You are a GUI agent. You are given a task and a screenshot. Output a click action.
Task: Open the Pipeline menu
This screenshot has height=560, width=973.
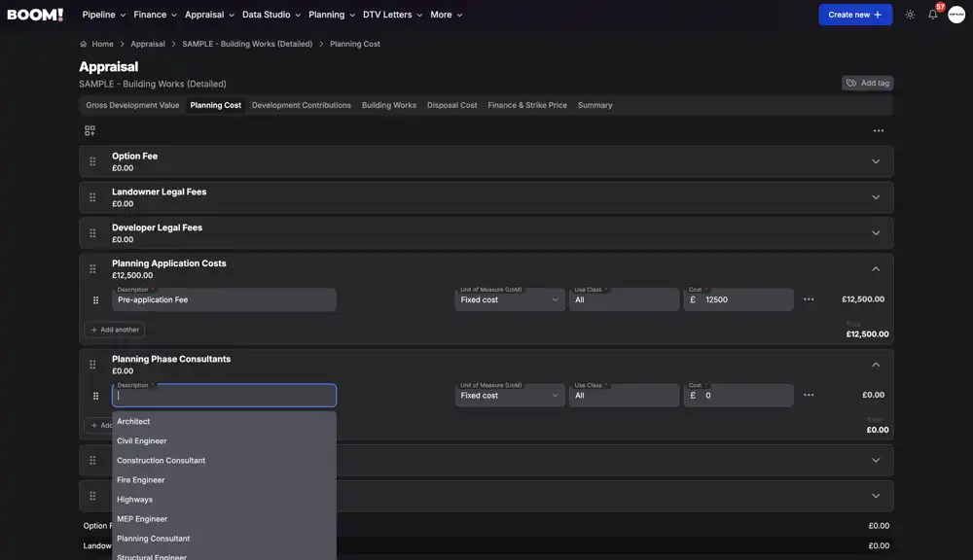[104, 15]
